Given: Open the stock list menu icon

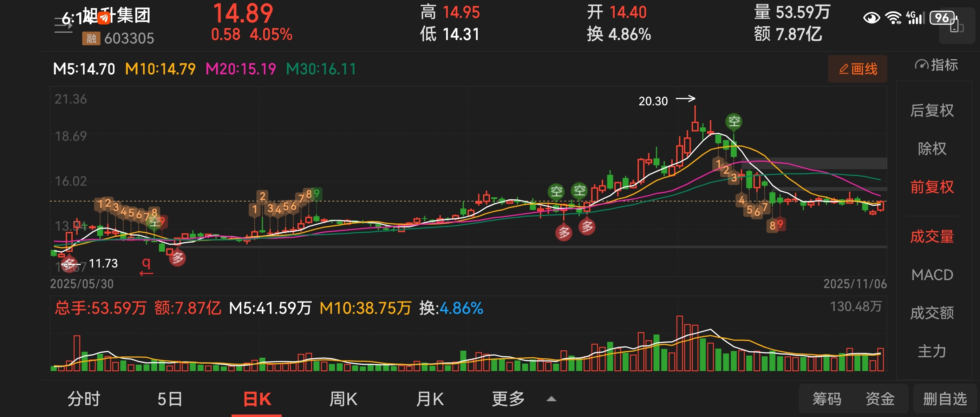Looking at the screenshot, I should click(x=63, y=25).
